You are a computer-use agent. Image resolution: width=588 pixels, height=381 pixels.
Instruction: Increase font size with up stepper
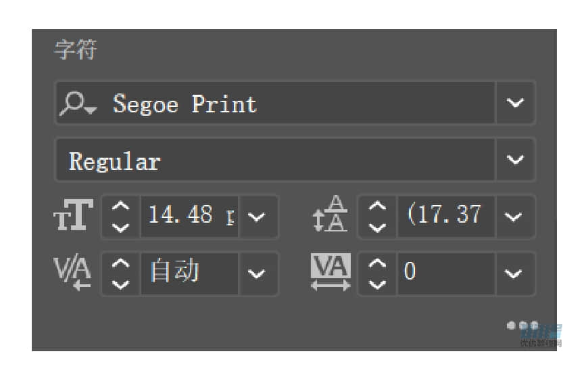click(121, 206)
